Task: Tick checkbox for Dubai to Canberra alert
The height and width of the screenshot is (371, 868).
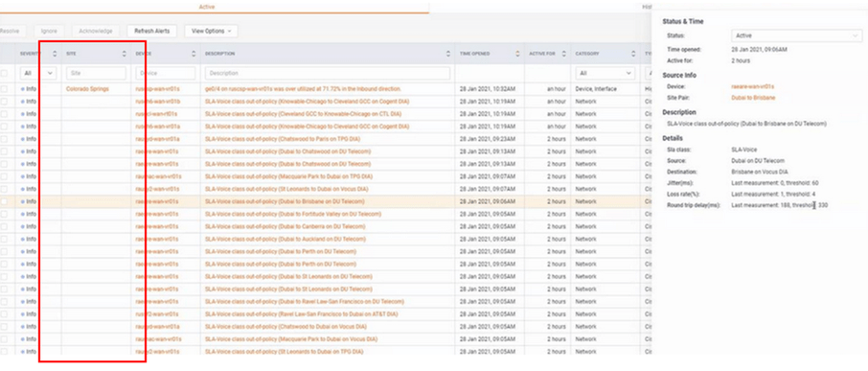Action: [5, 226]
